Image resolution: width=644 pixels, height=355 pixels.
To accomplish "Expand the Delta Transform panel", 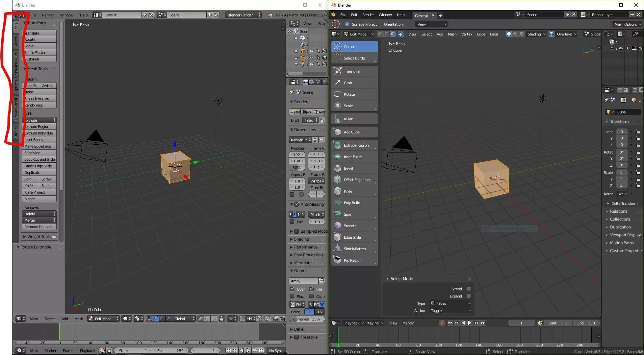I will click(624, 203).
